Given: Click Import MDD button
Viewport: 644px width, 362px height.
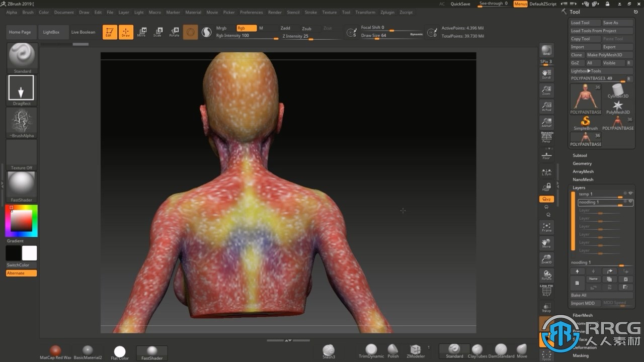Looking at the screenshot, I should coord(585,303).
